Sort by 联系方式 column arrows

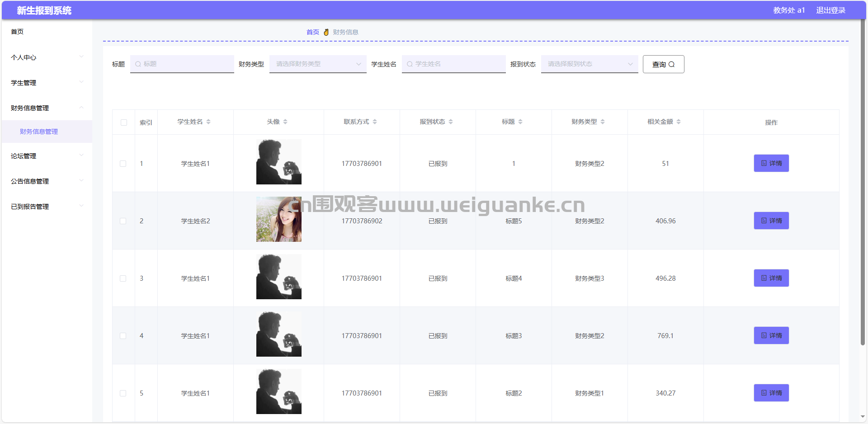click(375, 122)
